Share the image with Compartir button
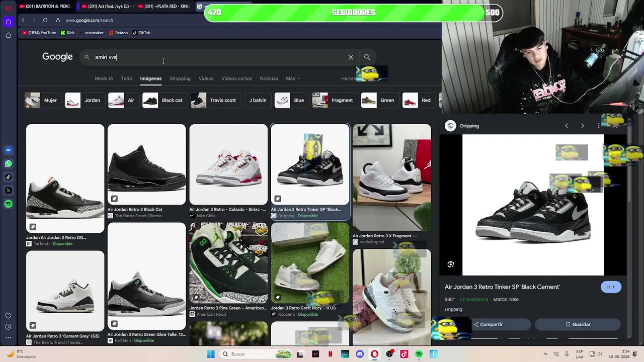This screenshot has width=644, height=362. 488,325
